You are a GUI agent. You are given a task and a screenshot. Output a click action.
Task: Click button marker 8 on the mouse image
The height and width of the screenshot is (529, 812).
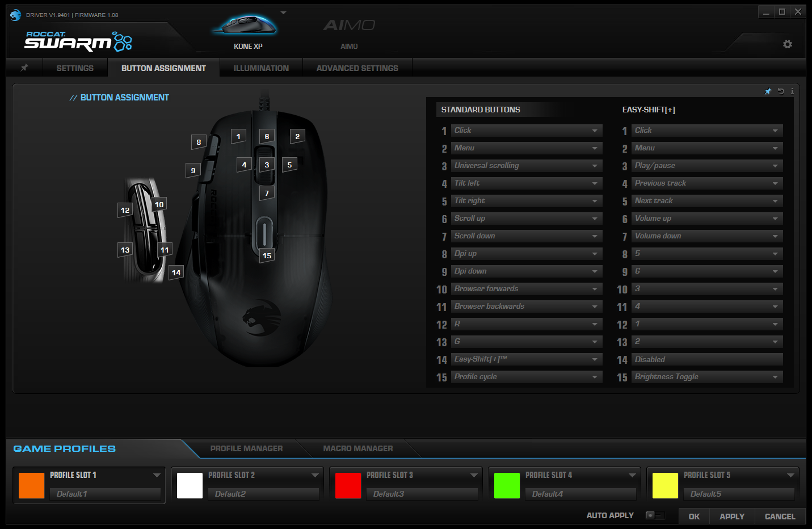tap(198, 142)
